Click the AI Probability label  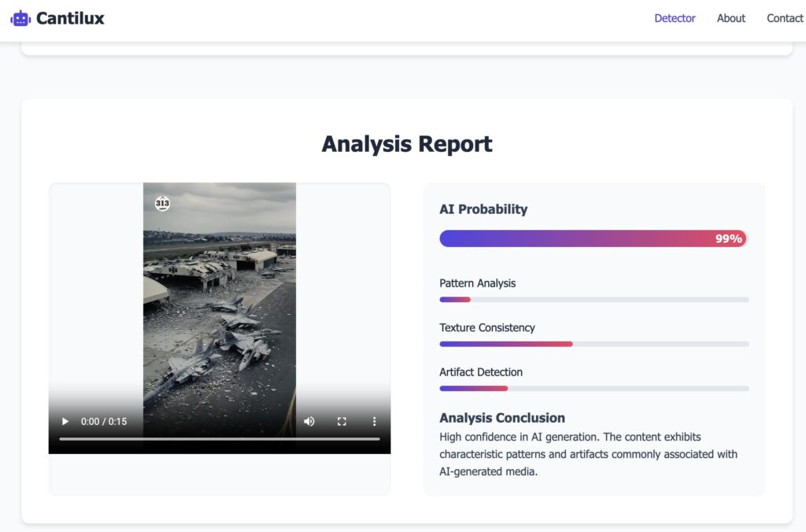(x=483, y=209)
